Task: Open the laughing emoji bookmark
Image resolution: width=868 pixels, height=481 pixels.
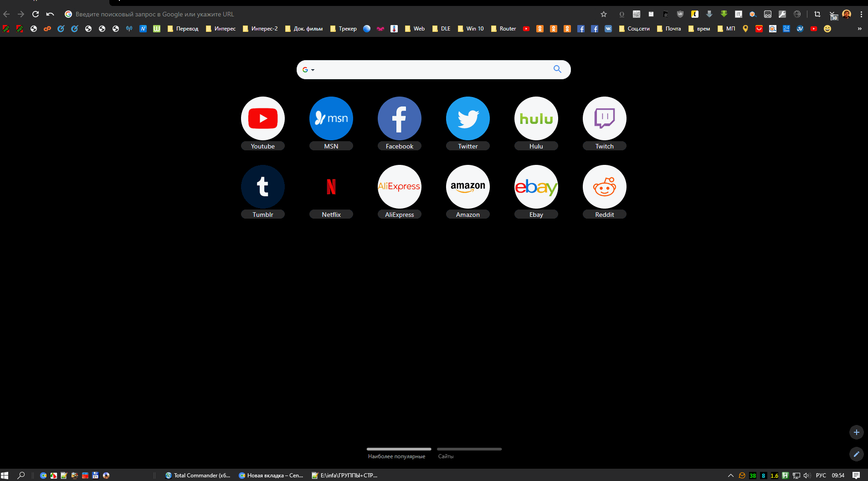Action: tap(827, 29)
